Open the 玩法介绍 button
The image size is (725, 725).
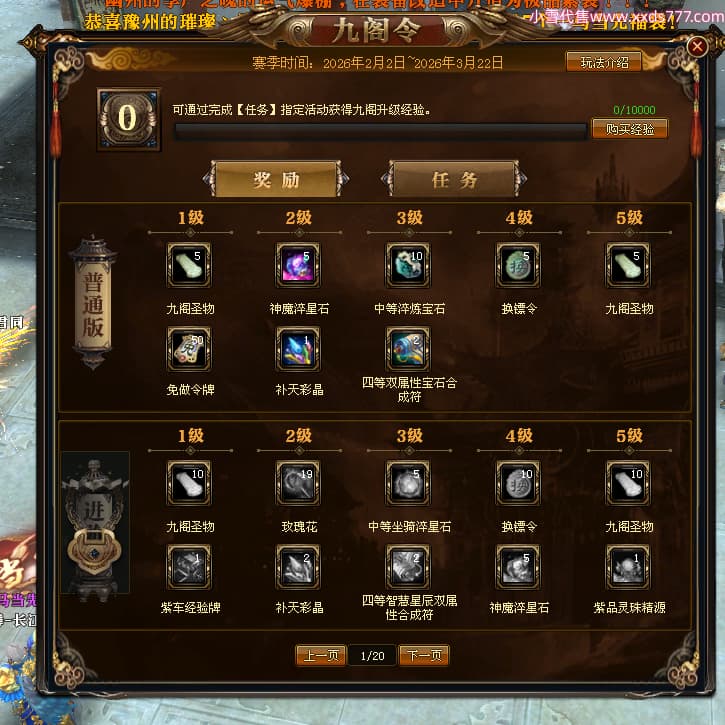tap(604, 62)
